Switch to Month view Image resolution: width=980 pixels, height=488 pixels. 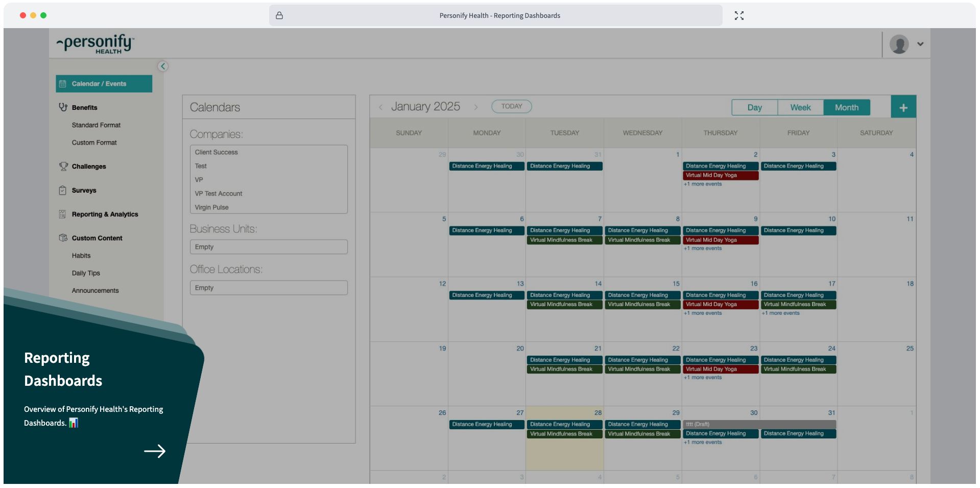[847, 107]
